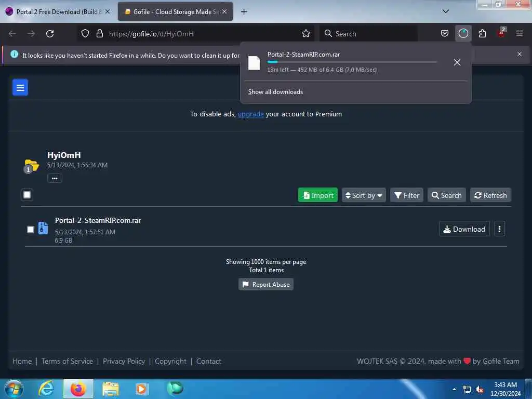Image resolution: width=532 pixels, height=399 pixels.
Task: Save page to Pocket icon
Action: coord(445,34)
